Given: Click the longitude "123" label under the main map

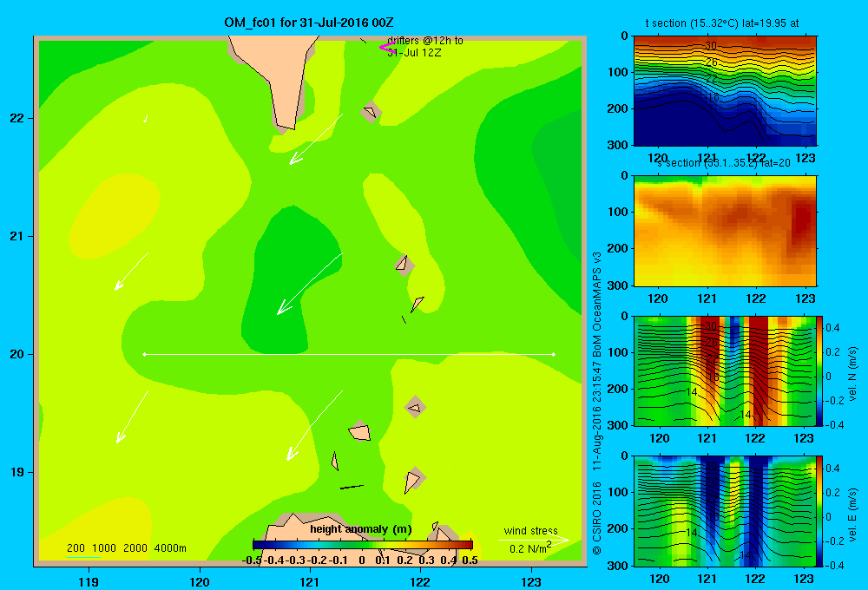Looking at the screenshot, I should (531, 581).
